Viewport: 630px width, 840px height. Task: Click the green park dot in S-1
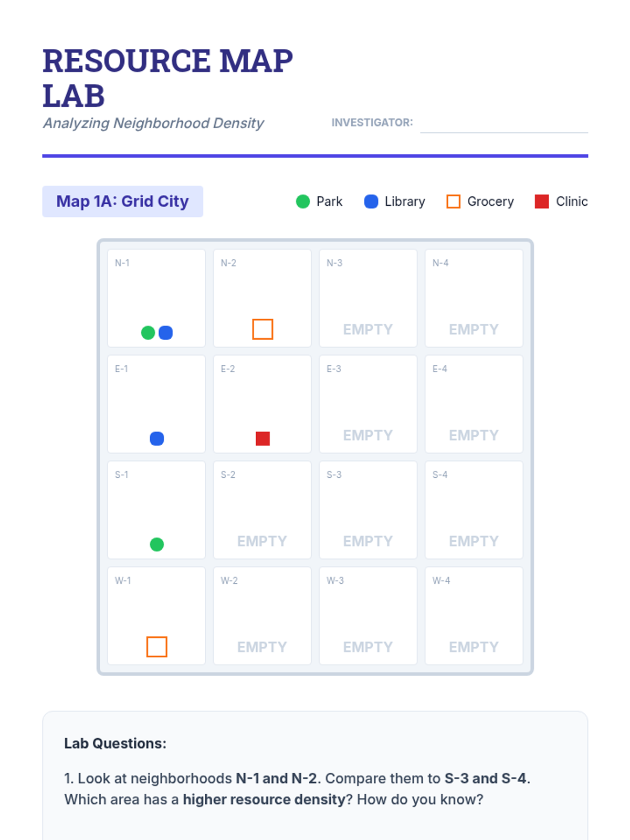click(156, 544)
